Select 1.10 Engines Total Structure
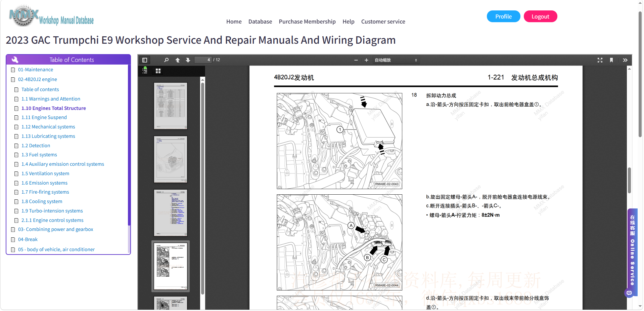644x311 pixels. [54, 108]
